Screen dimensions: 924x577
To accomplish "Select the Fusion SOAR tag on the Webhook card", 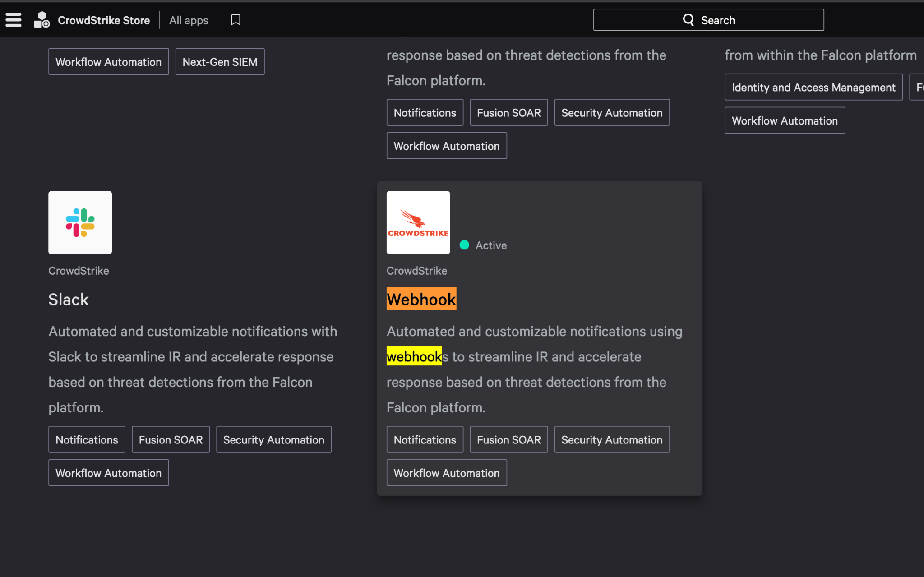I will tap(508, 439).
